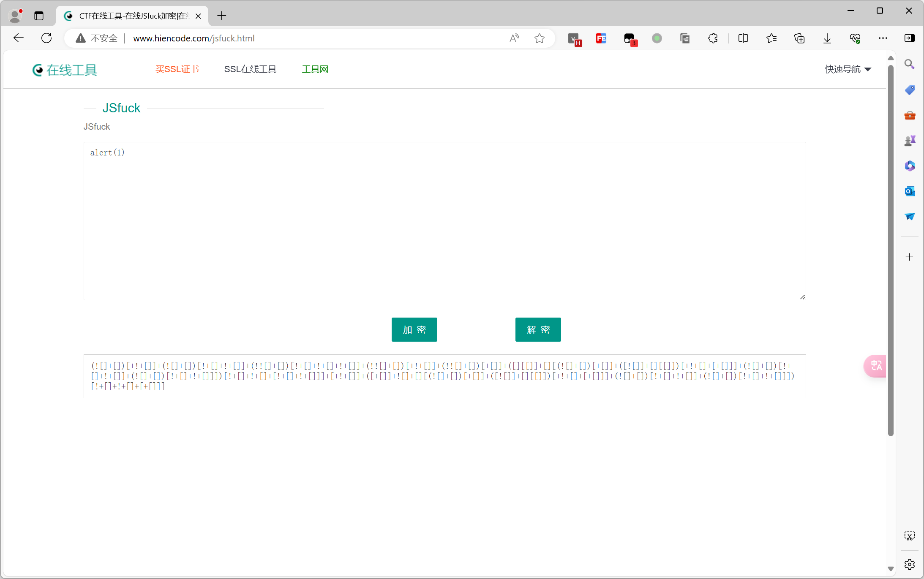Open the profile avatar menu
Screen dimensions: 924x579
(x=15, y=16)
